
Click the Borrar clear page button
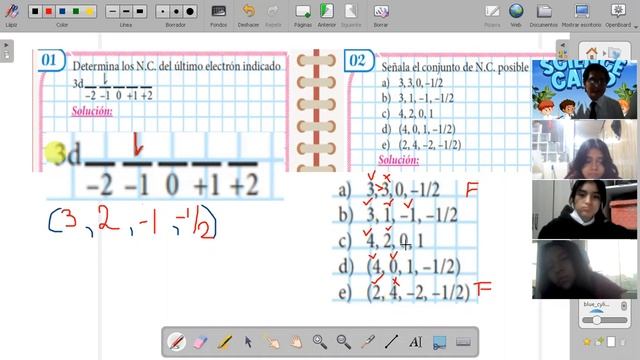click(x=381, y=15)
